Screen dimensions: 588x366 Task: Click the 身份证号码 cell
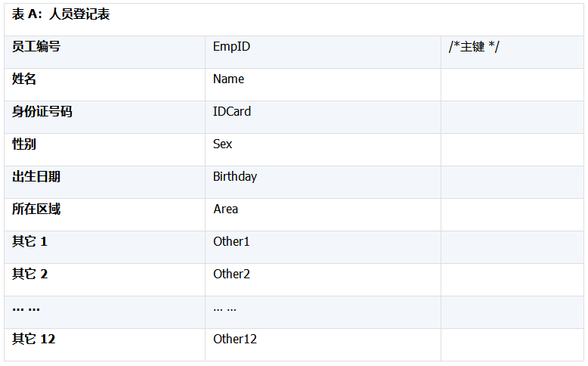(x=42, y=112)
